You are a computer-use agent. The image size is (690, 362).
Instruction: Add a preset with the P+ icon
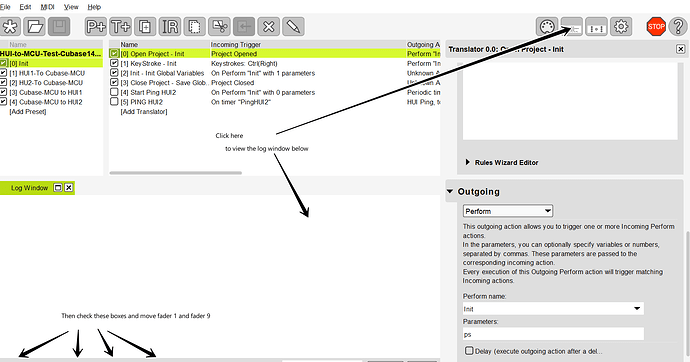[x=95, y=27]
